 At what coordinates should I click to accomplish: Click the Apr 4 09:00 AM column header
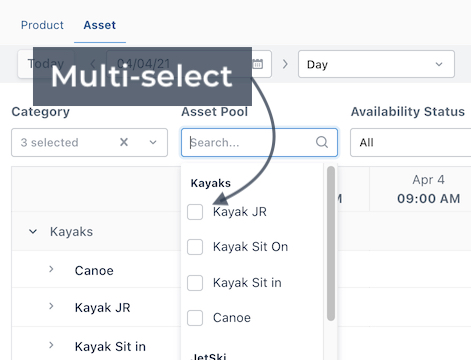pyautogui.click(x=428, y=189)
